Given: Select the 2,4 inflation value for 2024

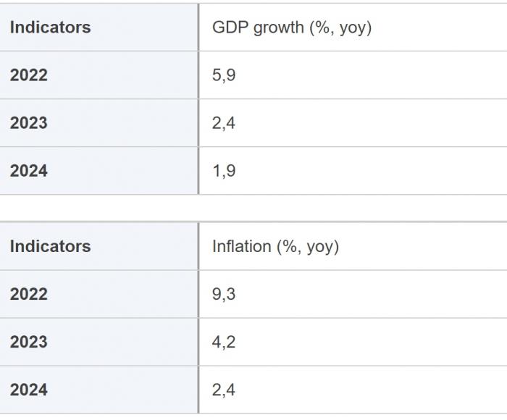Looking at the screenshot, I should point(224,390).
